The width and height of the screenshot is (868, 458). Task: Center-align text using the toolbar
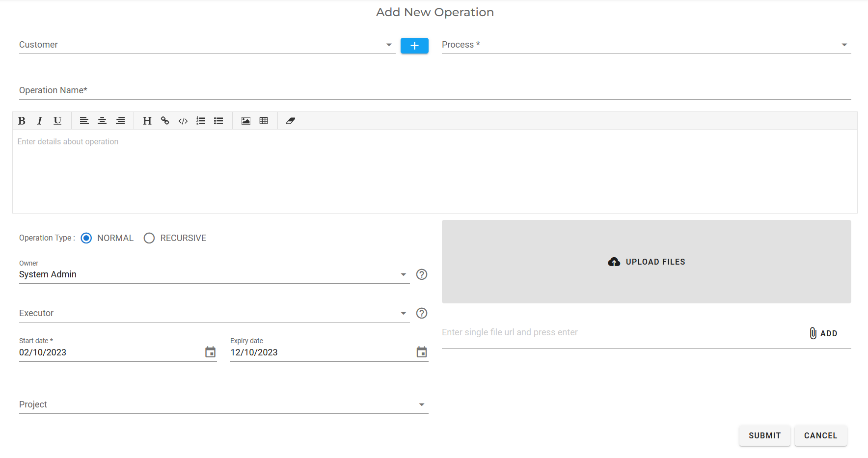point(102,121)
